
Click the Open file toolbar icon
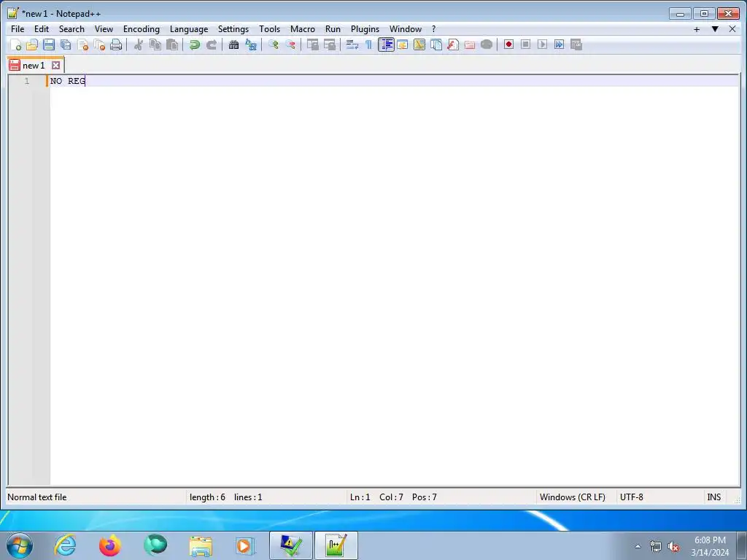tap(32, 44)
